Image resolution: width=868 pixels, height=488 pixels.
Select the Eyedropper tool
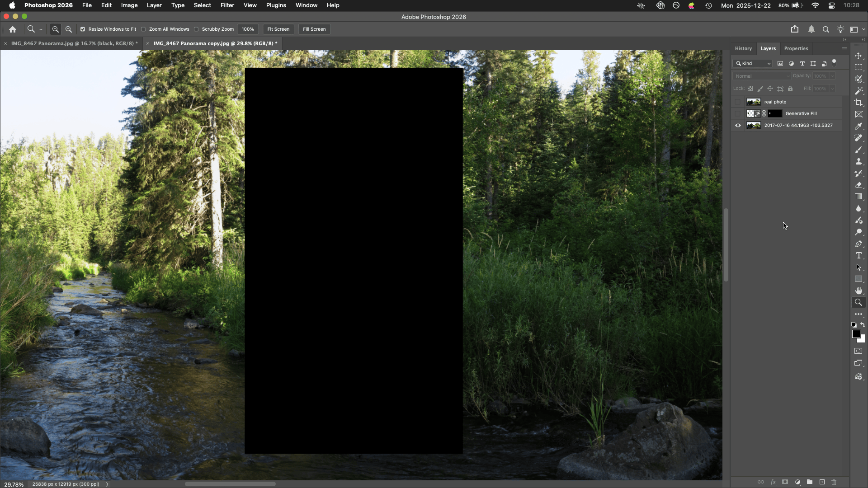click(858, 126)
